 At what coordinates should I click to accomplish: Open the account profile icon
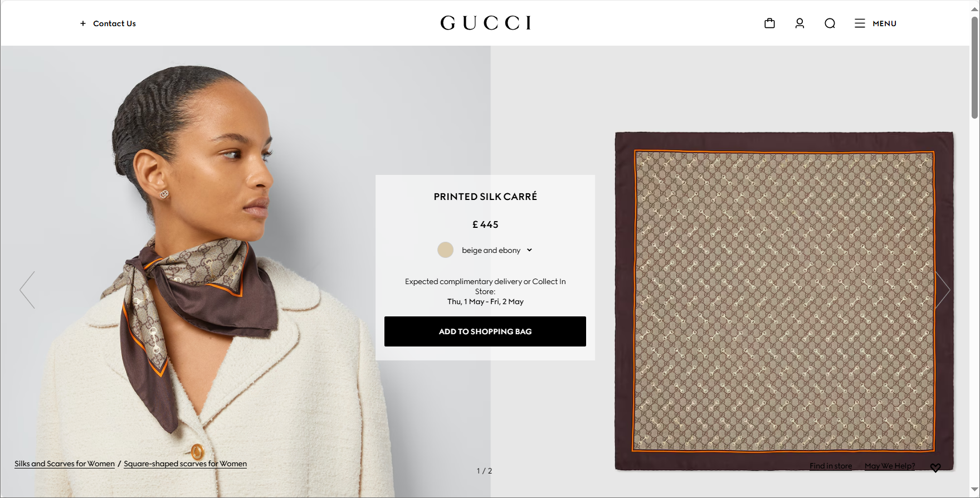point(799,23)
